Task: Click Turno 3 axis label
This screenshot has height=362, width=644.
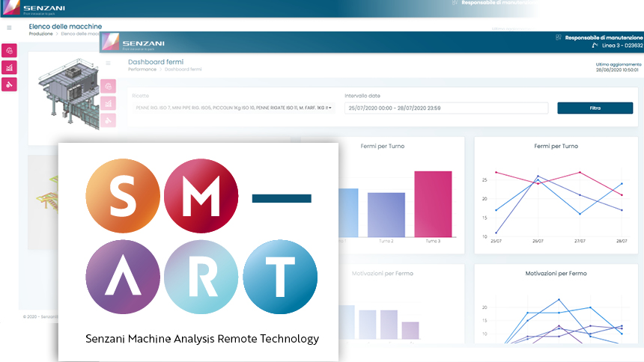Action: tap(433, 241)
